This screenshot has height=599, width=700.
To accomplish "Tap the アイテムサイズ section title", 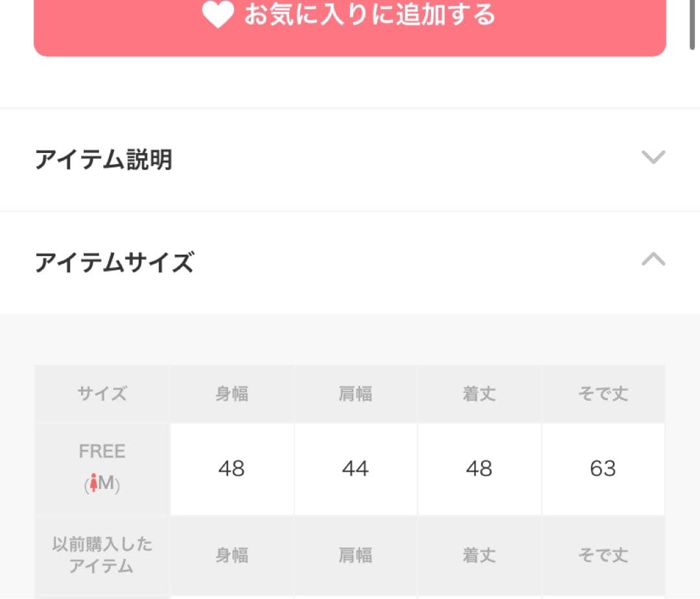I will click(x=114, y=263).
